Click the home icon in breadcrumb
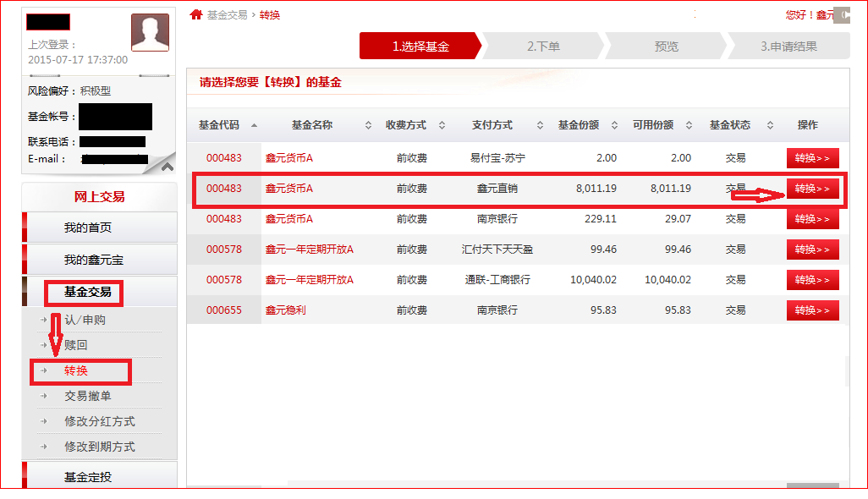868x499 pixels. pyautogui.click(x=196, y=15)
